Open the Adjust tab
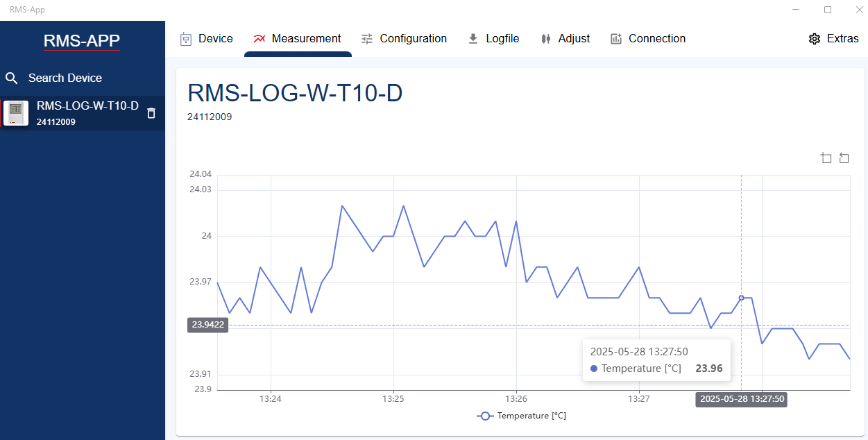Screen dimensions: 868x440 565,39
